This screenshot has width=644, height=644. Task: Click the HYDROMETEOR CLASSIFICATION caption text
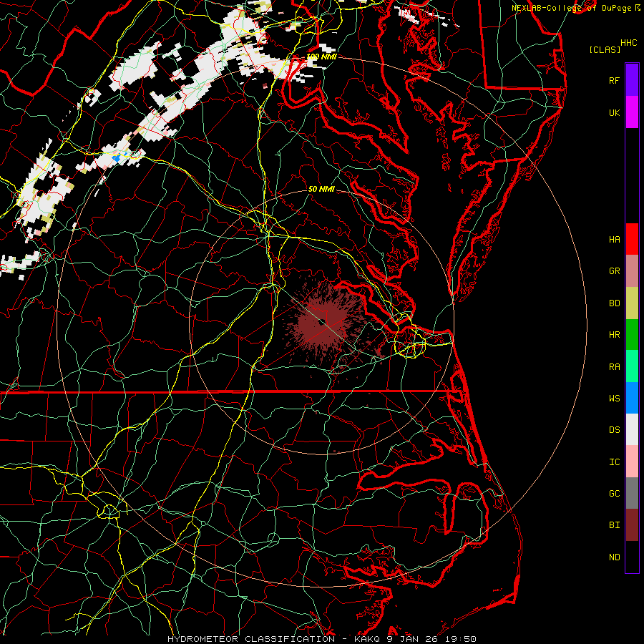[x=251, y=639]
